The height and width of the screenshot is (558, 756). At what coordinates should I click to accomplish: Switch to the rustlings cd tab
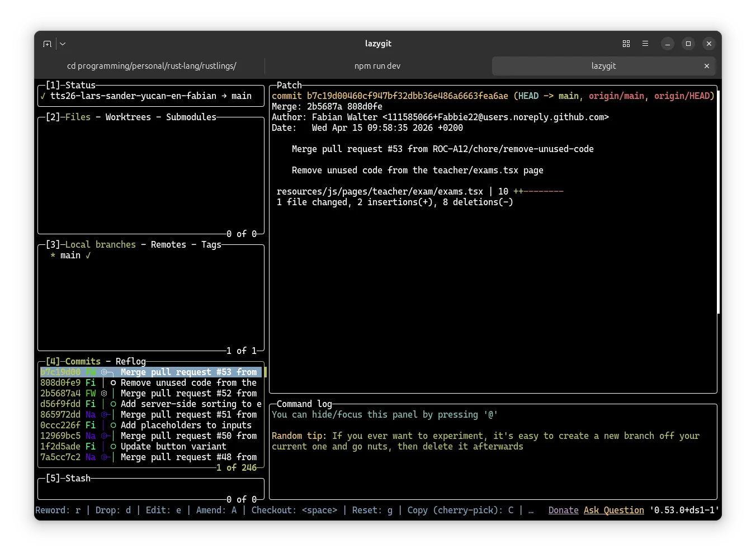pyautogui.click(x=152, y=66)
